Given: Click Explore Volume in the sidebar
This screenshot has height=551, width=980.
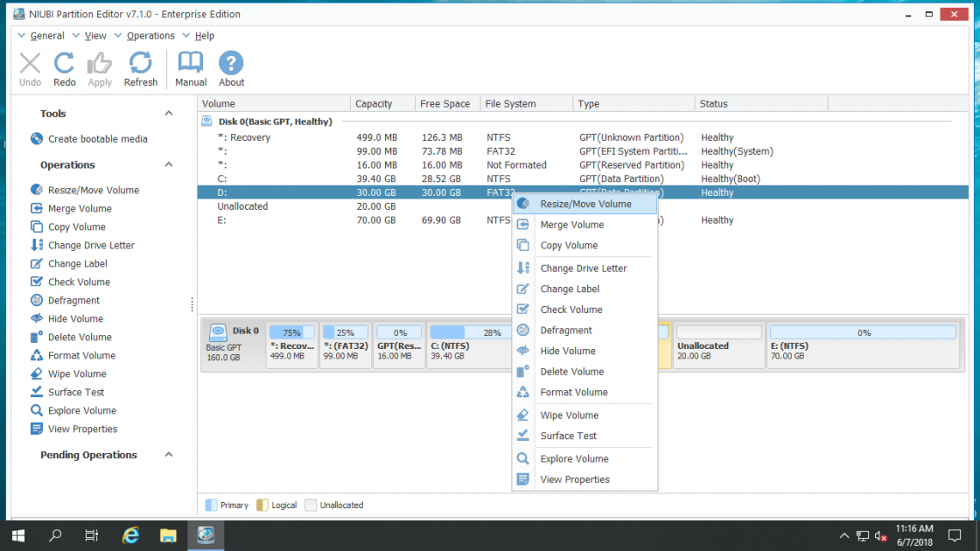Looking at the screenshot, I should [x=77, y=410].
